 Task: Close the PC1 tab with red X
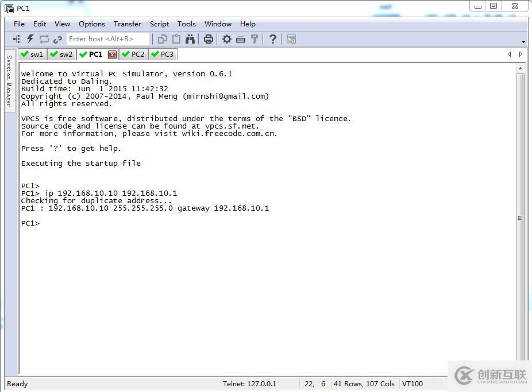[112, 55]
